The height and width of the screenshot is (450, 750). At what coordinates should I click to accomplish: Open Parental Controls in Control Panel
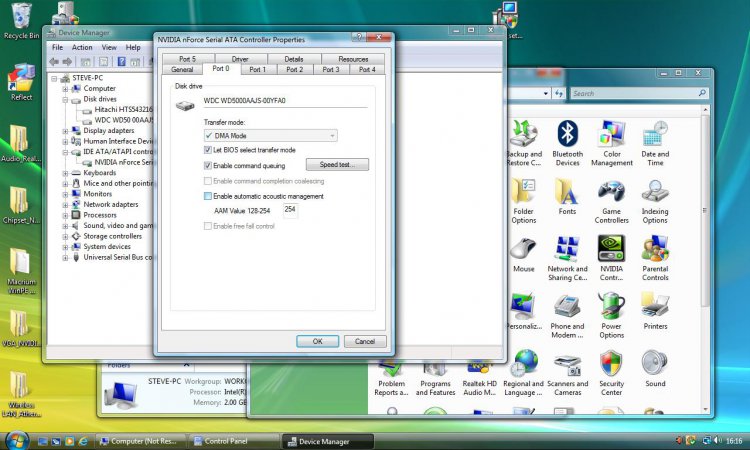[x=655, y=258]
